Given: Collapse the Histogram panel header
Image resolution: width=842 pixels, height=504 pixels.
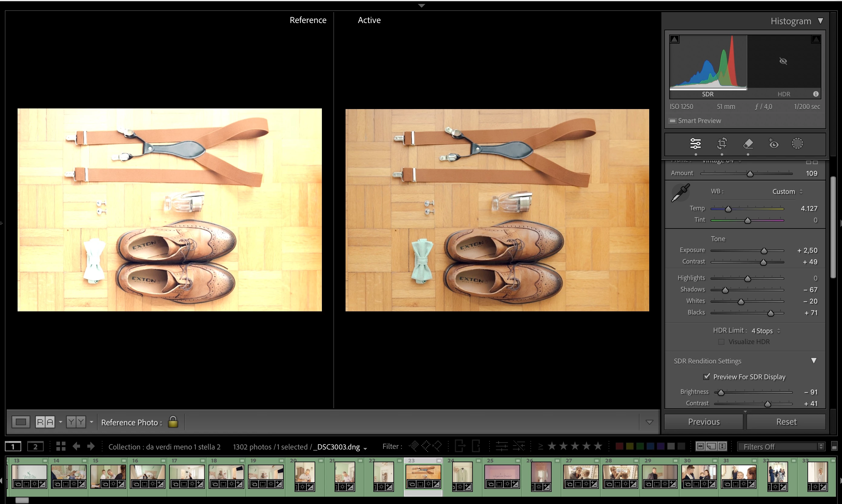Looking at the screenshot, I should [x=820, y=21].
